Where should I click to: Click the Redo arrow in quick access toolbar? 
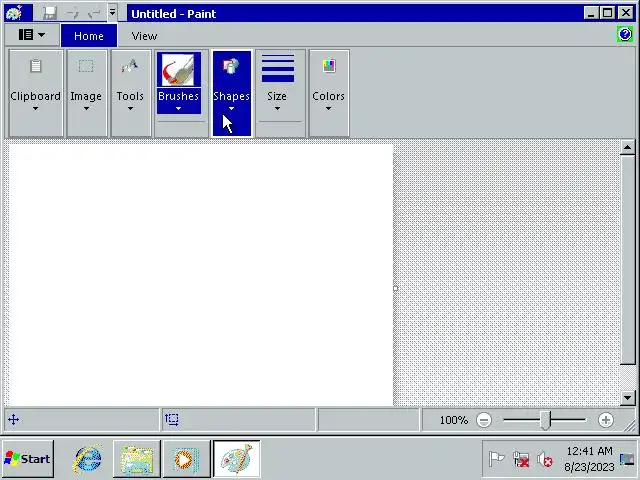tap(94, 13)
